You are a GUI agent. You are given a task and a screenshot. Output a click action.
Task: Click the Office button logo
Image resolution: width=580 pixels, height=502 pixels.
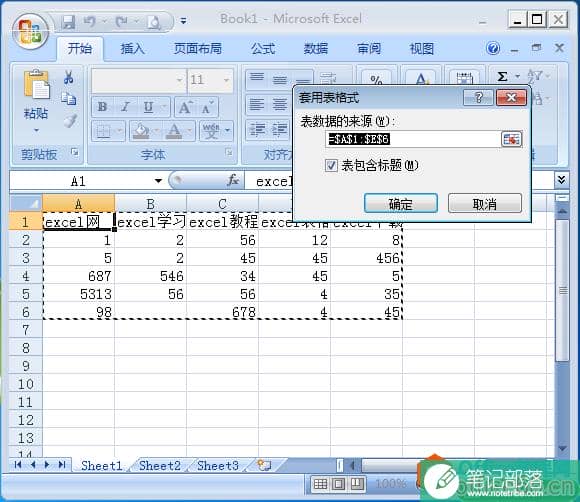point(30,32)
